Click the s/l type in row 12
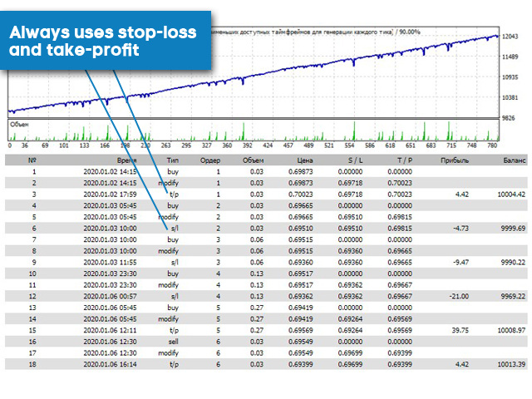Screen dimensions: 532x399 175,296
